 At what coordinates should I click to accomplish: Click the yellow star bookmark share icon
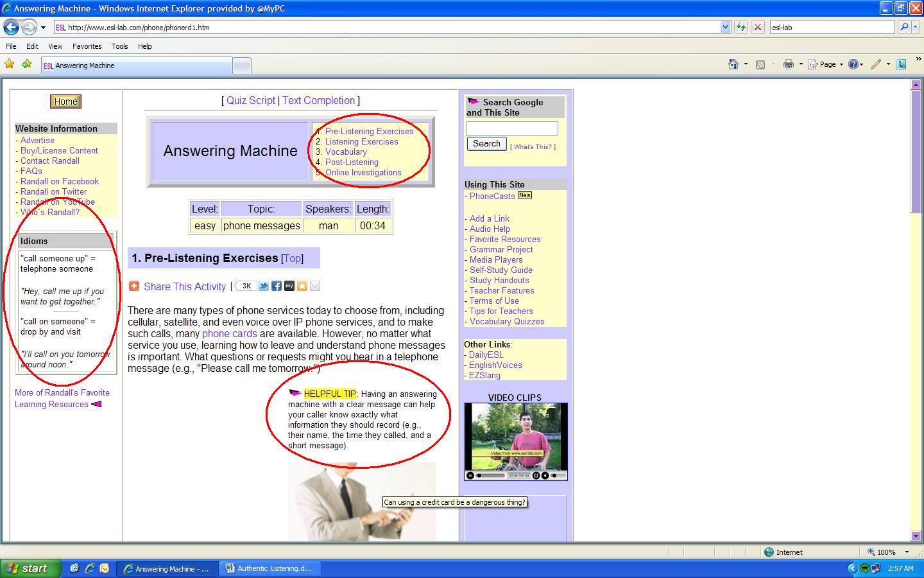coord(302,286)
